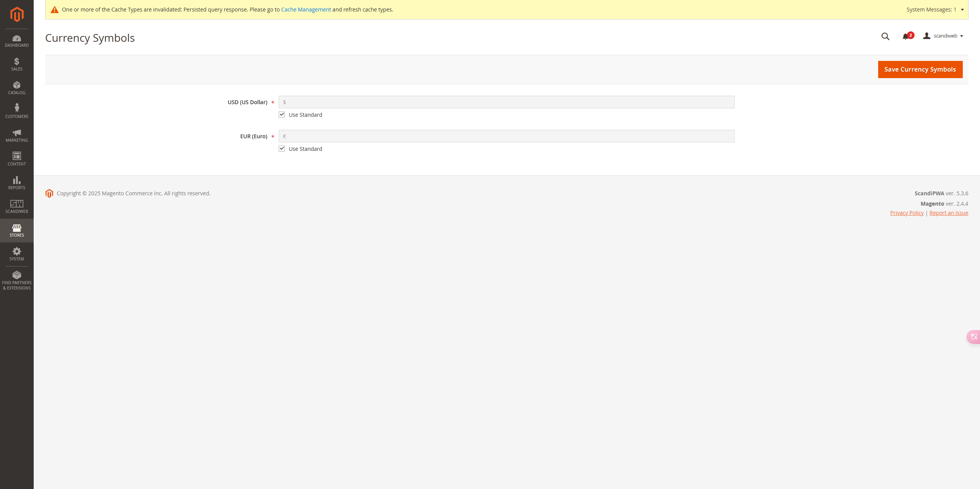Expand the System Messages dropdown arrow
The height and width of the screenshot is (489, 980).
point(962,10)
